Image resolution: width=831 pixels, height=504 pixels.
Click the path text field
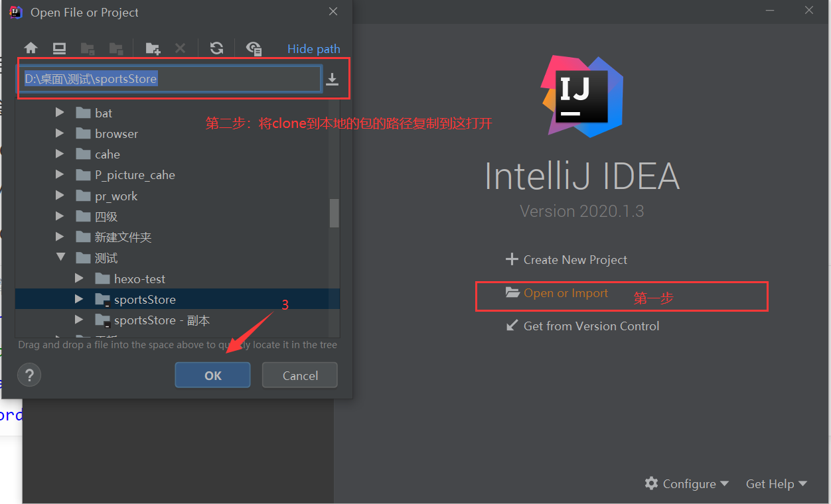[x=173, y=79]
